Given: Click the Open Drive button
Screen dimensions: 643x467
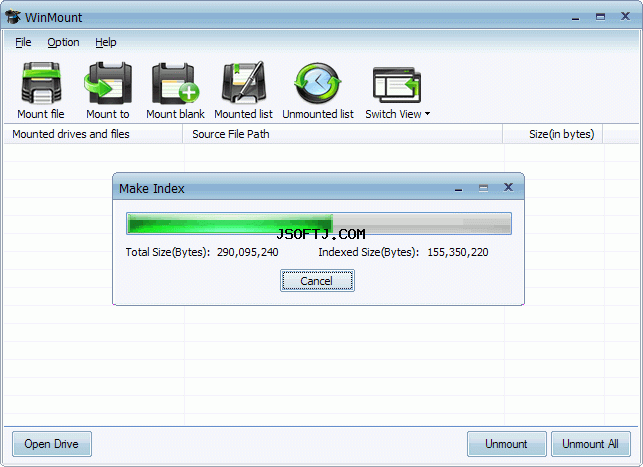Looking at the screenshot, I should [x=52, y=444].
